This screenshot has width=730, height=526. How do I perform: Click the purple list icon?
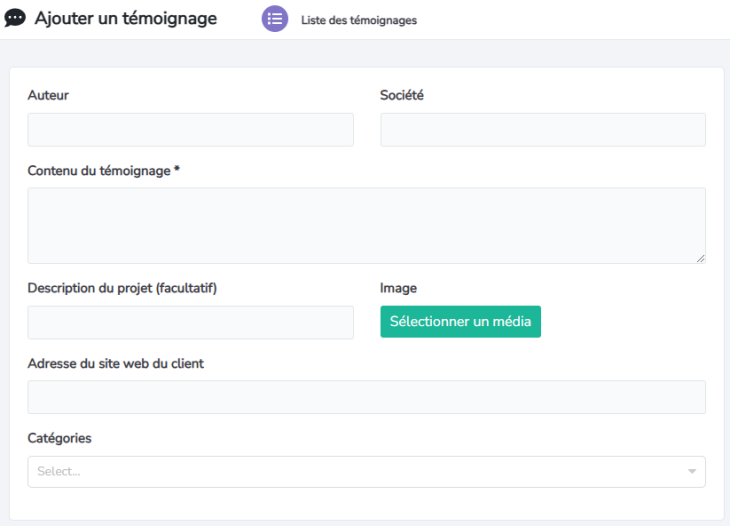[x=275, y=19]
